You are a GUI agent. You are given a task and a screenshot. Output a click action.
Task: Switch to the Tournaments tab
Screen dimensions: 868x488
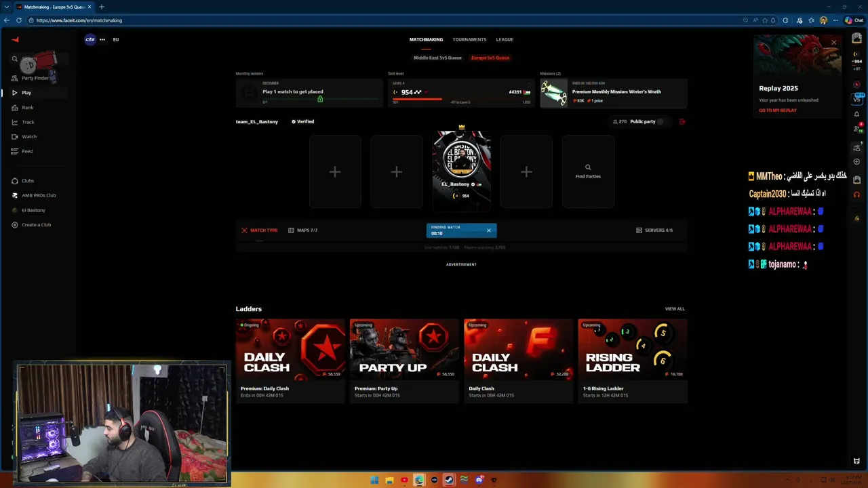coord(469,39)
